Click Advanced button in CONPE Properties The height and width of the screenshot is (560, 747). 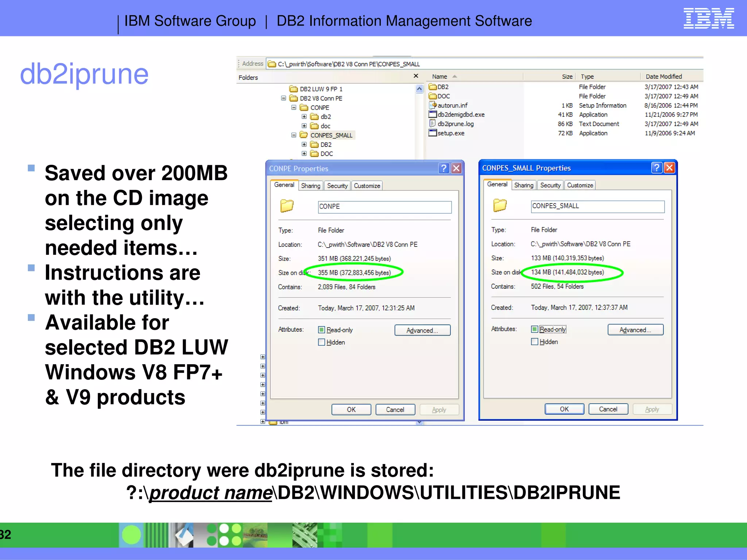[422, 330]
